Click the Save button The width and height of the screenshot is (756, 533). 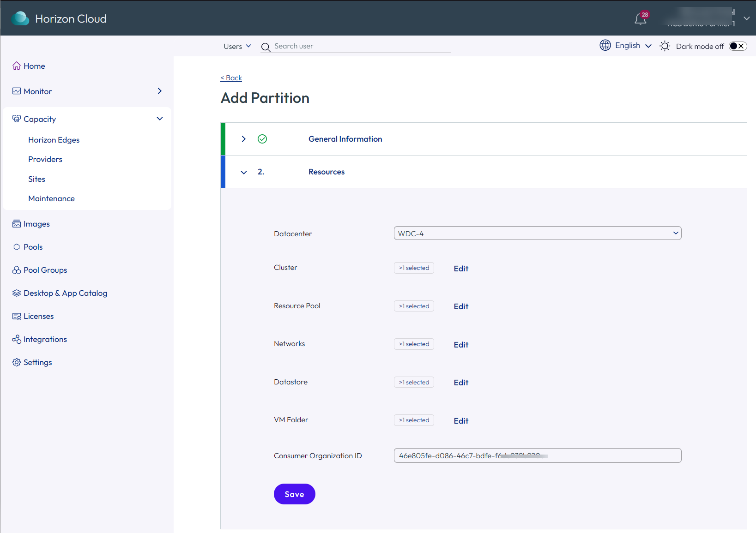coord(295,494)
